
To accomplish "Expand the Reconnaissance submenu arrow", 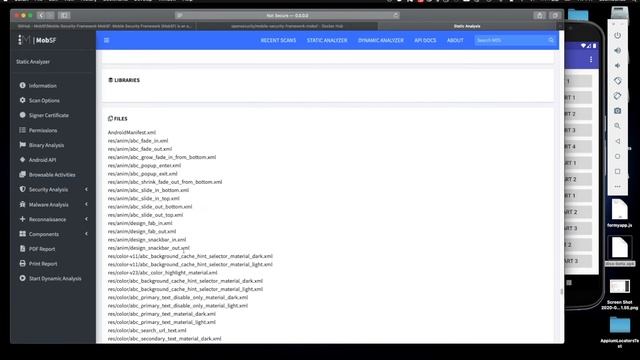I will click(x=86, y=219).
